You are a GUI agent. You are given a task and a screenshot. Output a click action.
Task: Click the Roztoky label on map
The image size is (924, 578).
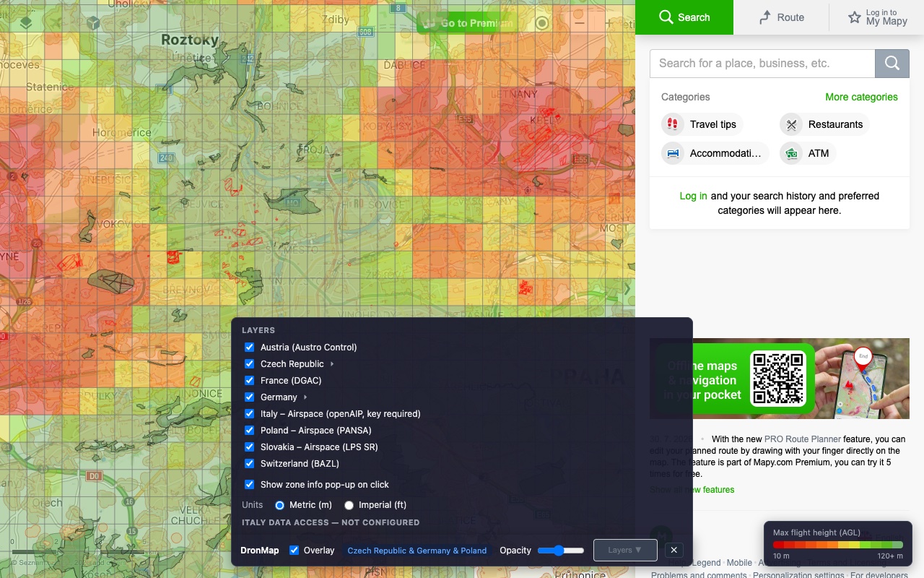(x=189, y=40)
